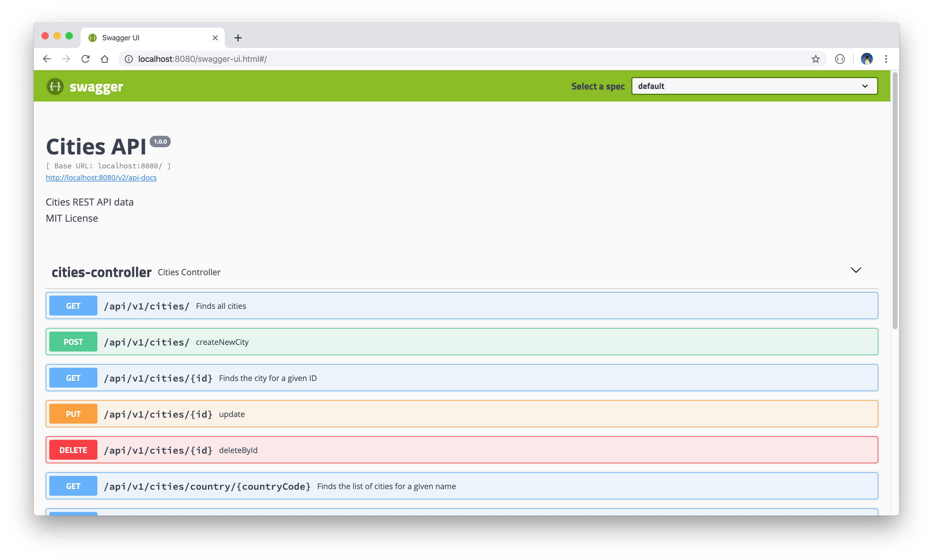Go to browser home icon

pyautogui.click(x=105, y=59)
